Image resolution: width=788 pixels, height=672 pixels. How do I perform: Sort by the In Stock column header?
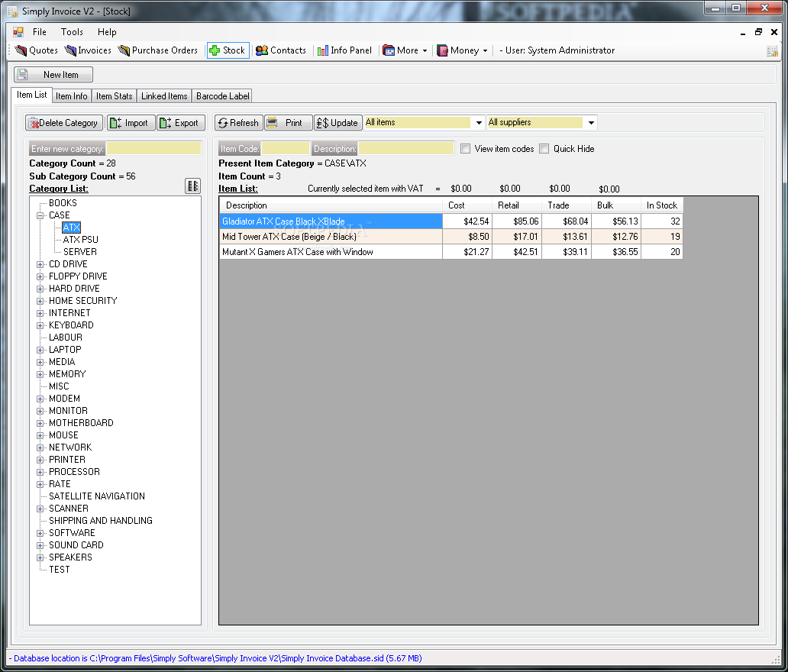pyautogui.click(x=662, y=205)
